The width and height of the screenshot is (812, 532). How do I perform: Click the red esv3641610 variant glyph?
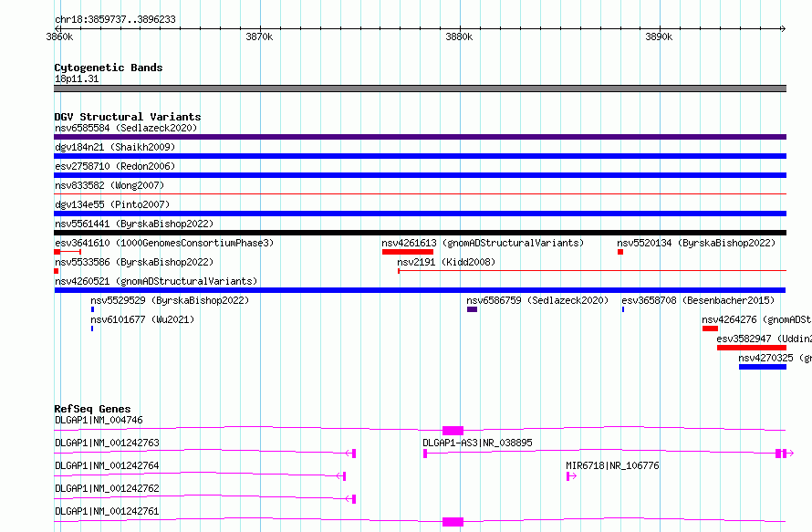click(x=68, y=252)
